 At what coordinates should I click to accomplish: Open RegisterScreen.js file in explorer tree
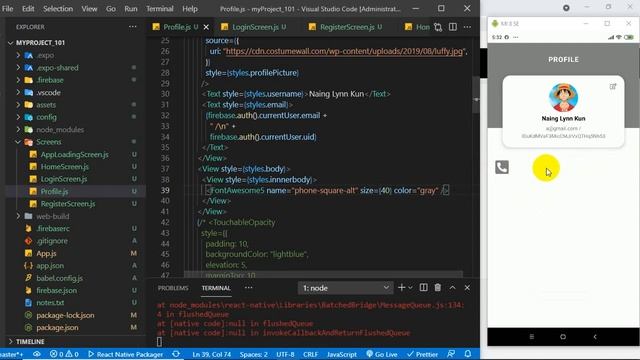(68, 204)
